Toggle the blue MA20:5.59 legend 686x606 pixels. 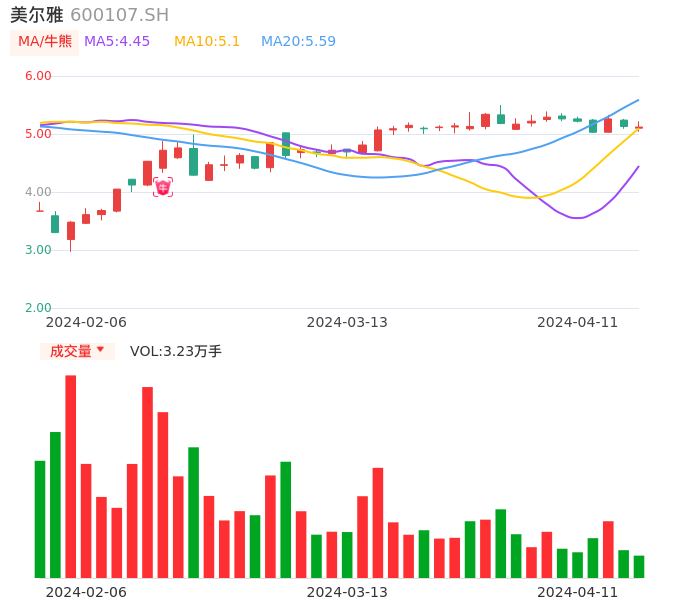(x=298, y=42)
